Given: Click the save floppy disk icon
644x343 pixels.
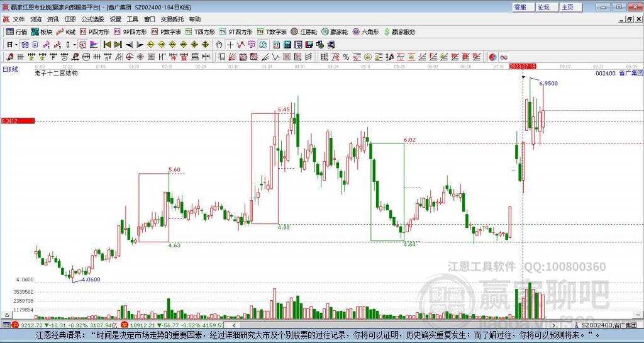Looking at the screenshot, I should tap(309, 44).
